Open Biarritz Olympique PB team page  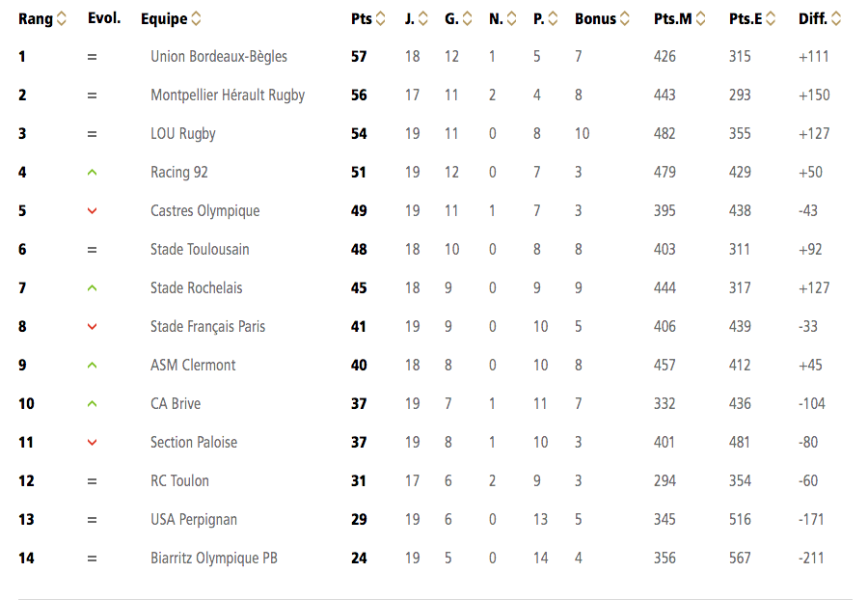(x=214, y=558)
